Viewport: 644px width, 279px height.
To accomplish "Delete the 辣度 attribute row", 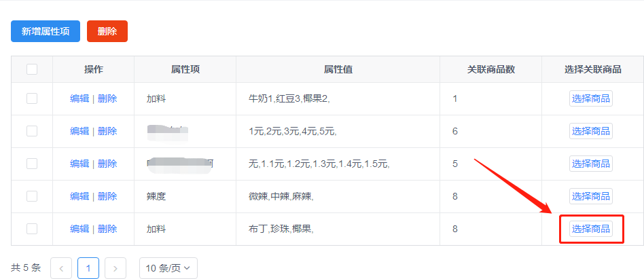I will pos(107,196).
